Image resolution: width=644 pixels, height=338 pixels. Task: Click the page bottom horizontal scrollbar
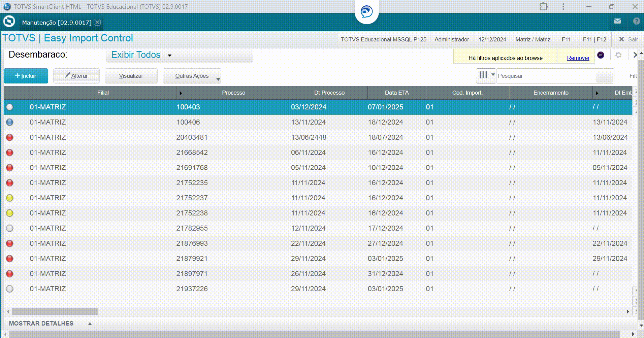pyautogui.click(x=315, y=334)
